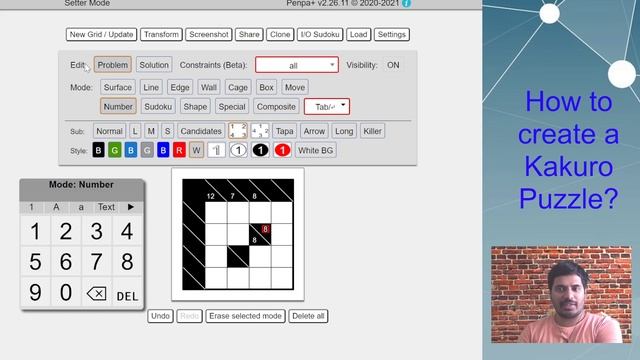Choose the black circled 1 style
Screen dimensions: 640x360
tap(260, 150)
